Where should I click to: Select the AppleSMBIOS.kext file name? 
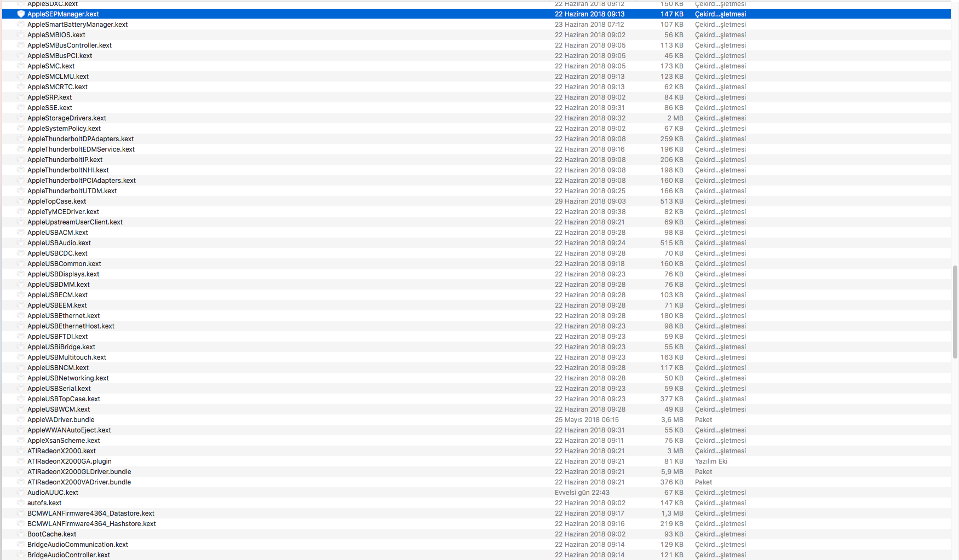[56, 35]
